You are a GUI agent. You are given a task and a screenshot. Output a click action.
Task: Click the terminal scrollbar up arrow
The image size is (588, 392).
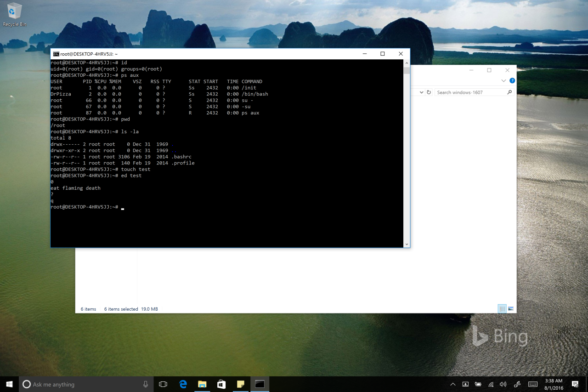pos(407,62)
